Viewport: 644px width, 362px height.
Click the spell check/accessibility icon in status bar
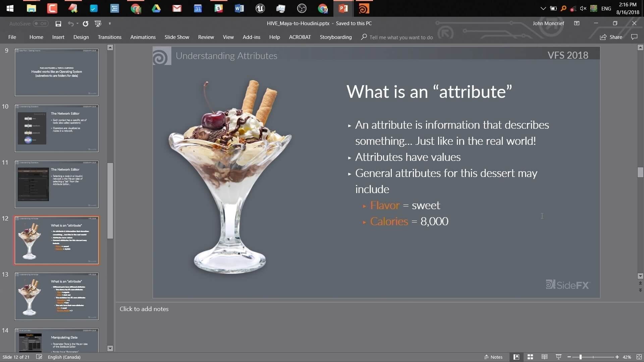[x=39, y=357]
